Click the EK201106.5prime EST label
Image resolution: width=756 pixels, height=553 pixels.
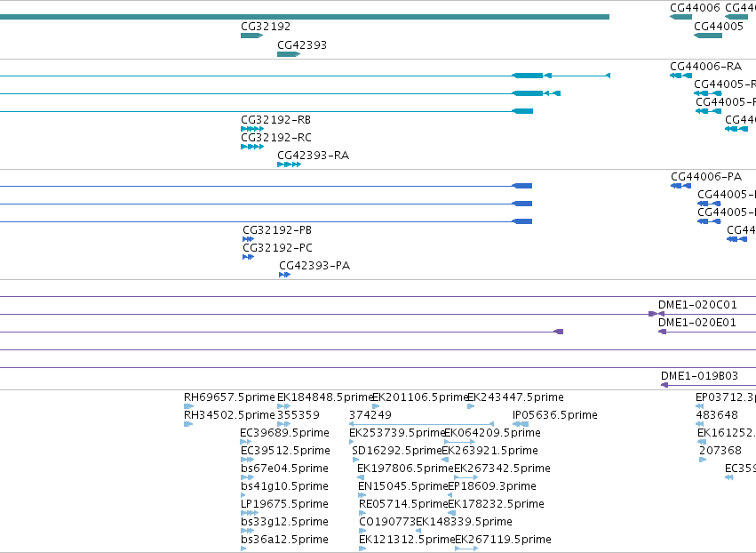[420, 397]
